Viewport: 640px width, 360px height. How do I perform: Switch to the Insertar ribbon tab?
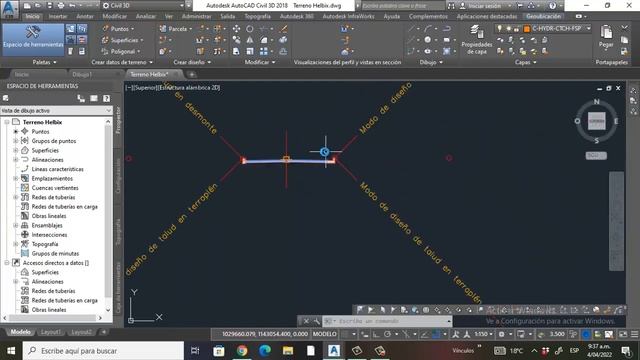[58, 17]
